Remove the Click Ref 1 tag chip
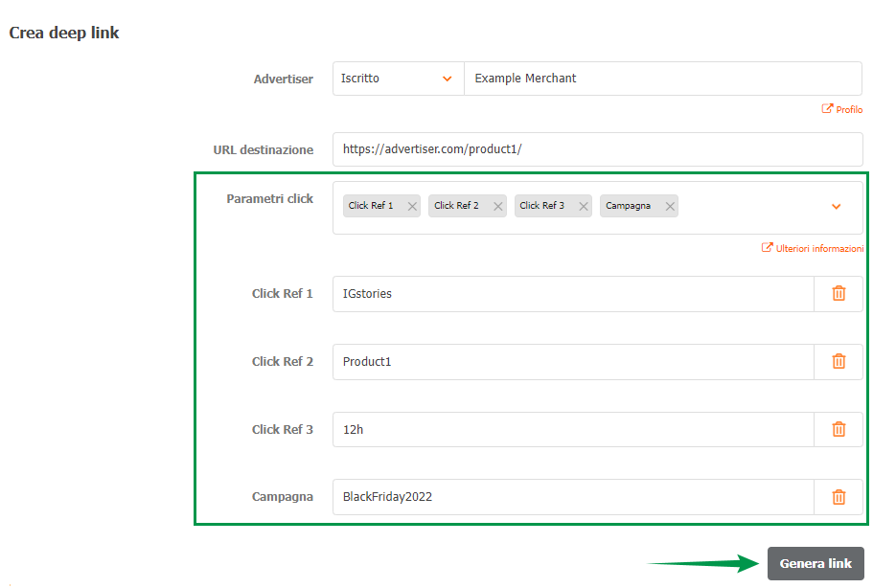The width and height of the screenshot is (873, 588). click(x=412, y=206)
